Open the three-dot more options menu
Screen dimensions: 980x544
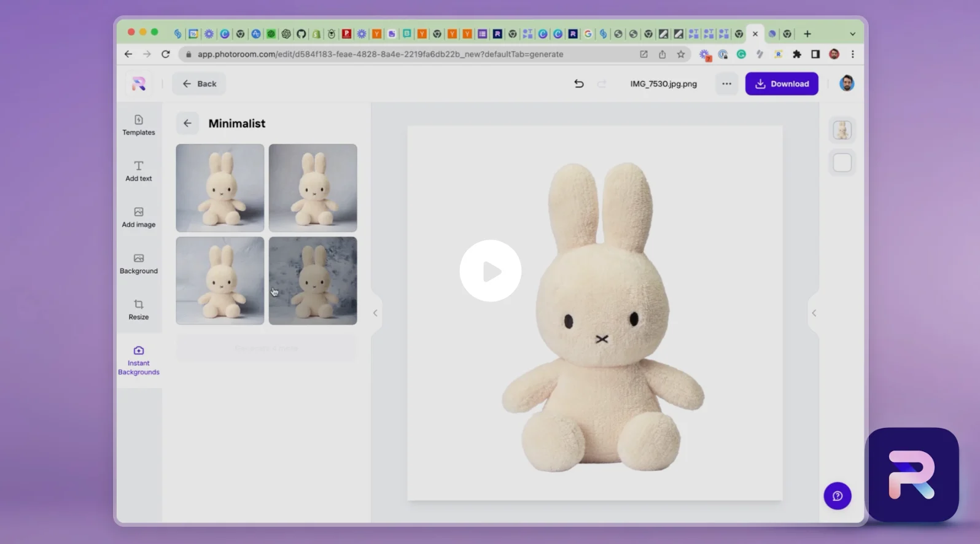726,84
